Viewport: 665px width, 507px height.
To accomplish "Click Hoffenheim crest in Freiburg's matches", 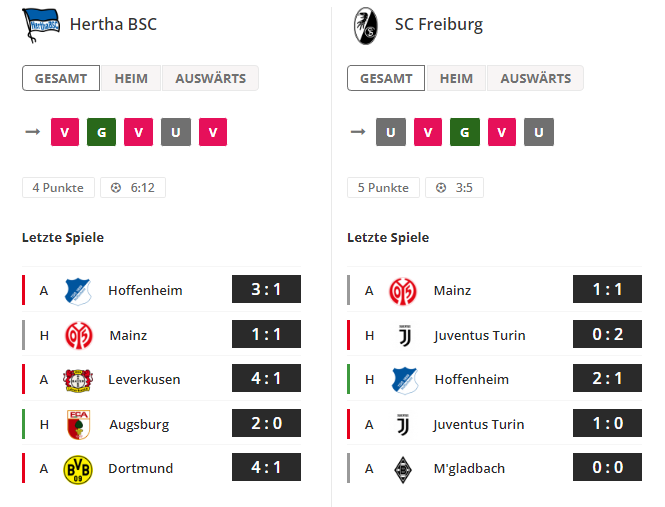I will 405,380.
